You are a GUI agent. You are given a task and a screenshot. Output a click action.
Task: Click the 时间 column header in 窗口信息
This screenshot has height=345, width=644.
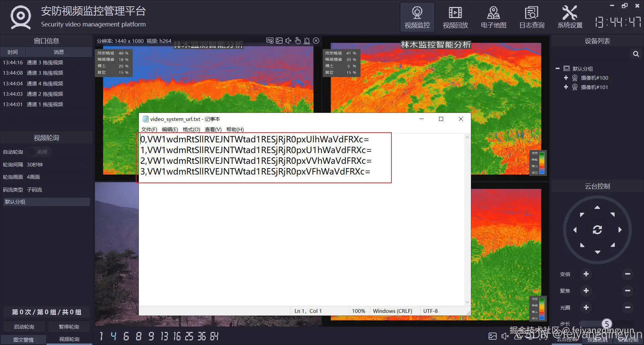(x=13, y=52)
